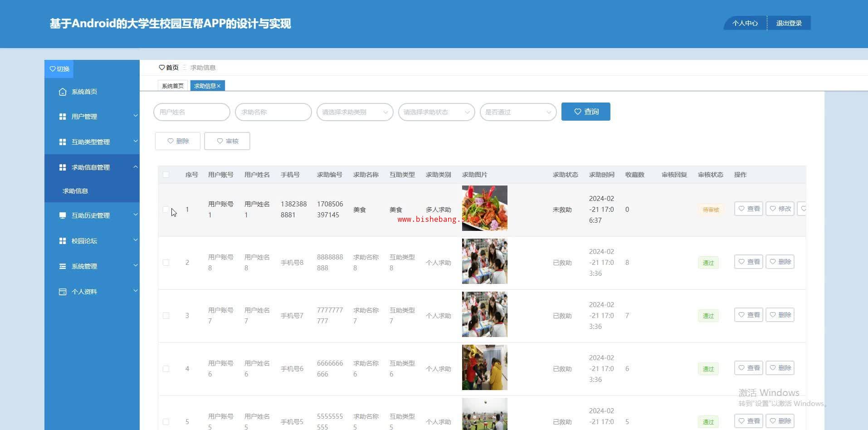
Task: Select the checkbox for row 4
Action: (166, 369)
